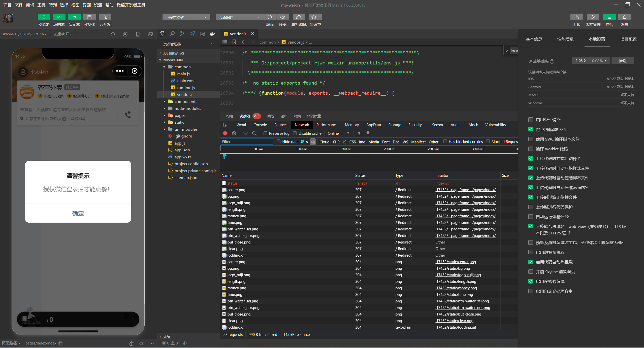Image resolution: width=644 pixels, height=348 pixels.
Task: Open the source control branch icon in sidebar
Action: tap(182, 34)
